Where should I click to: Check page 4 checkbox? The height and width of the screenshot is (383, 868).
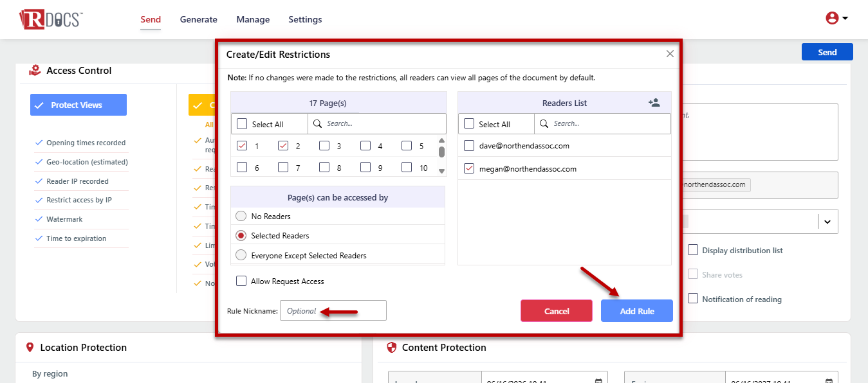point(365,146)
